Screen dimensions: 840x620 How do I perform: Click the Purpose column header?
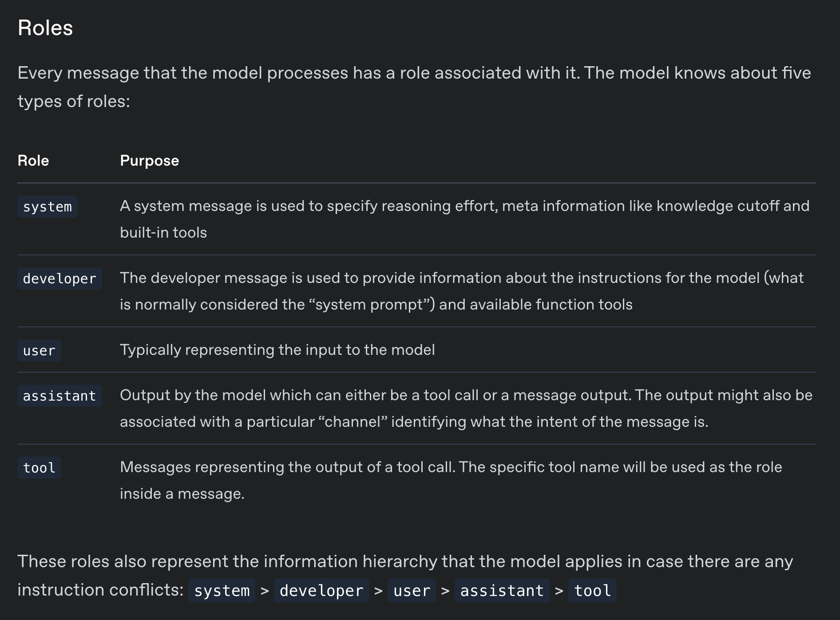150,160
